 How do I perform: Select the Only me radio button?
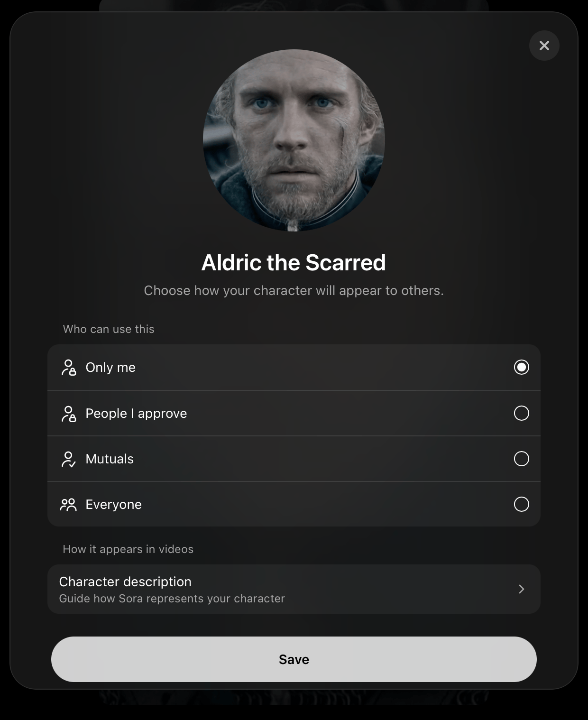click(x=522, y=367)
